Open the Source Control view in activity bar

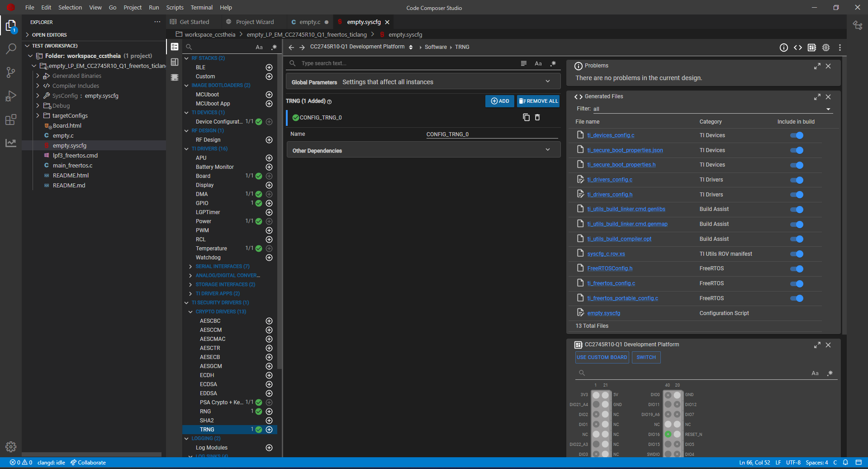tap(11, 72)
